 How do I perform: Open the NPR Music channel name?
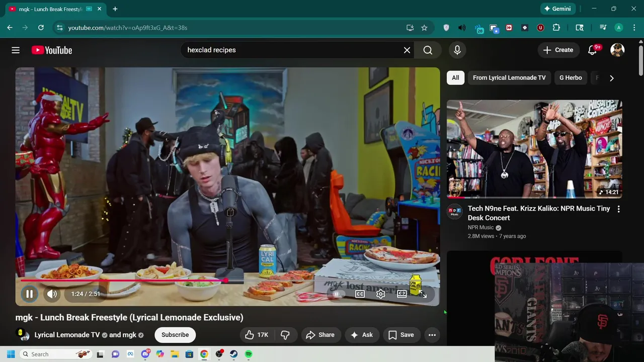coord(480,228)
